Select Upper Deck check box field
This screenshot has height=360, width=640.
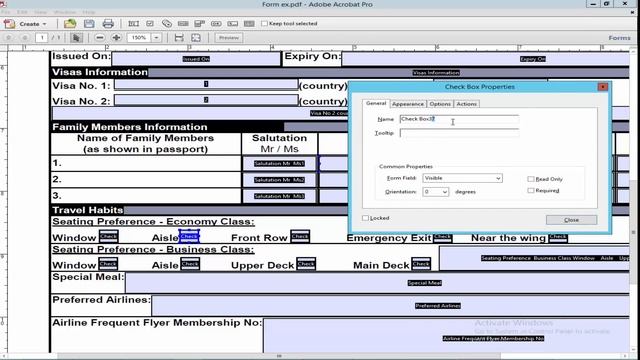[306, 264]
